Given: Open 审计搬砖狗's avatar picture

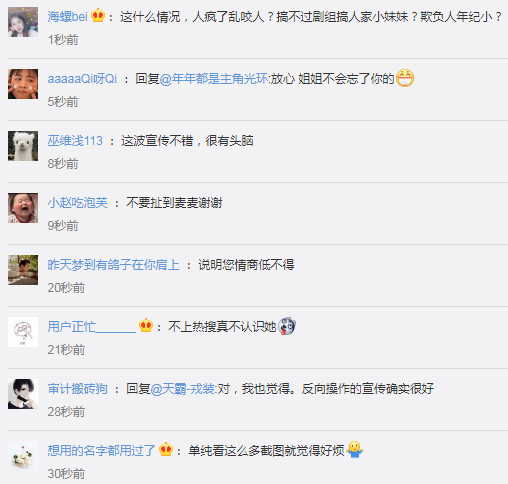Looking at the screenshot, I should click(x=23, y=394).
